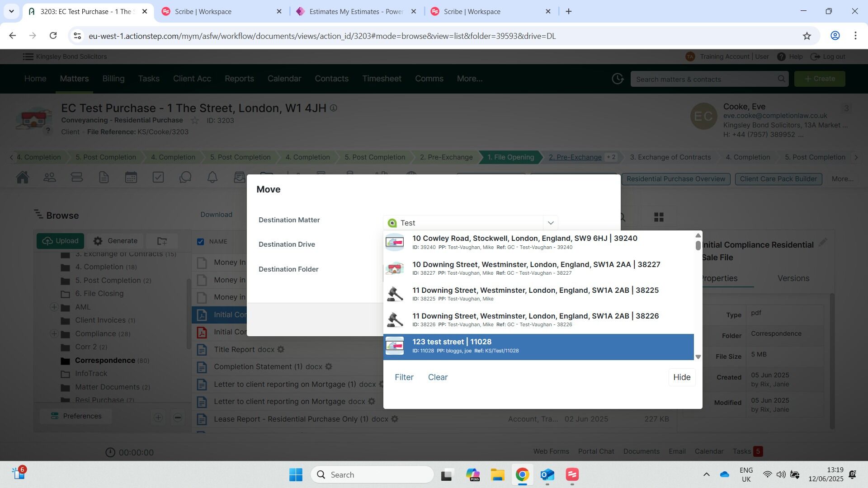Click the Hide button in dropdown

click(681, 377)
